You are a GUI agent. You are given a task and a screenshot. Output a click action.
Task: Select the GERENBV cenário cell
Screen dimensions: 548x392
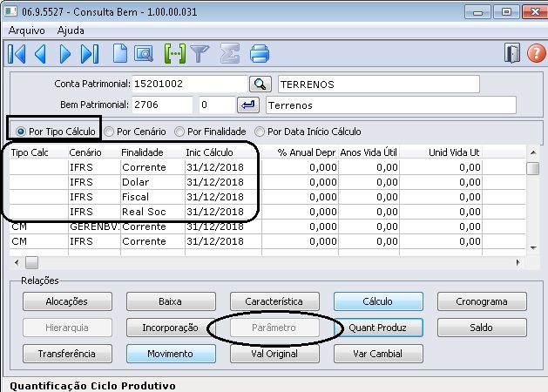(94, 226)
